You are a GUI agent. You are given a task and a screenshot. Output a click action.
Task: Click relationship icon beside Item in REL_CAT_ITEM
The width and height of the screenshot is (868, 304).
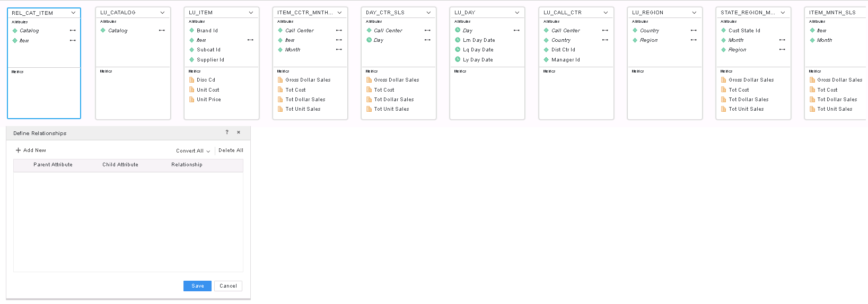pos(73,40)
